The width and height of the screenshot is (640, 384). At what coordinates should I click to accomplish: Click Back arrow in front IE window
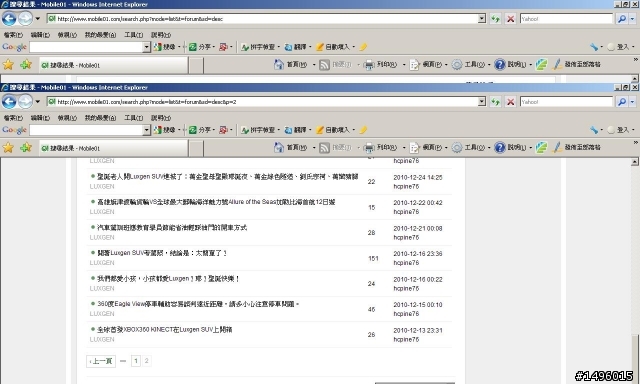point(9,102)
